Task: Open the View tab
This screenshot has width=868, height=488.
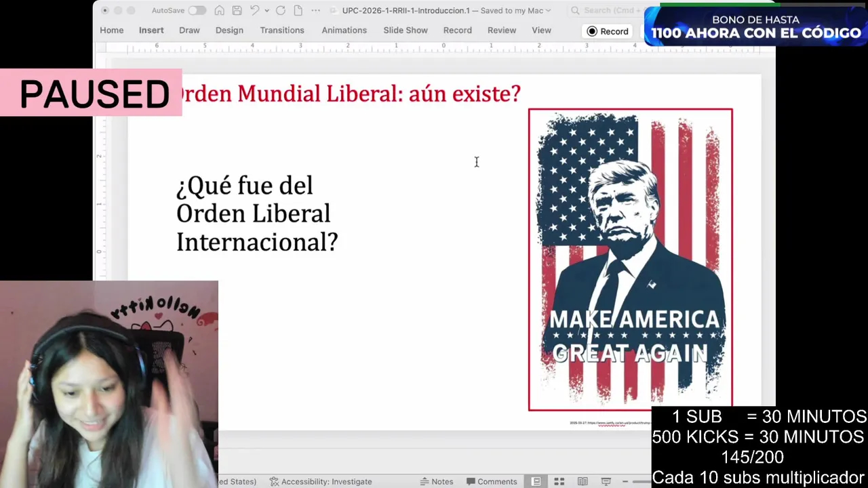Action: click(x=541, y=30)
